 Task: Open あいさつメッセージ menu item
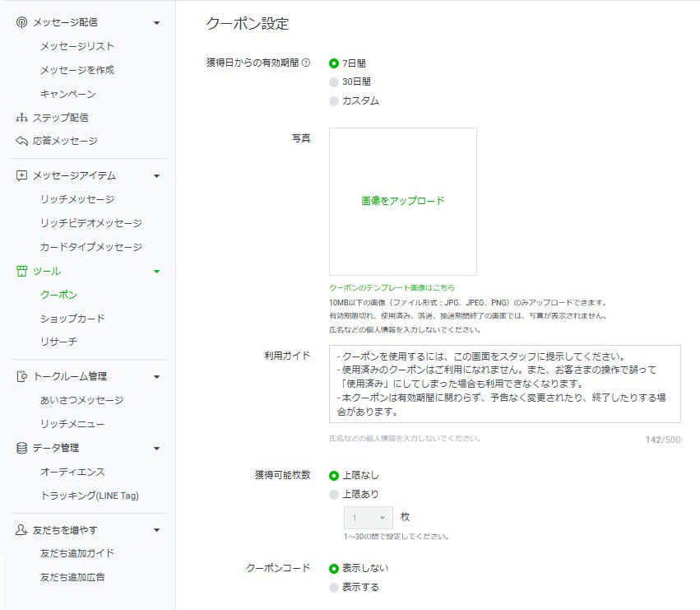coord(81,400)
